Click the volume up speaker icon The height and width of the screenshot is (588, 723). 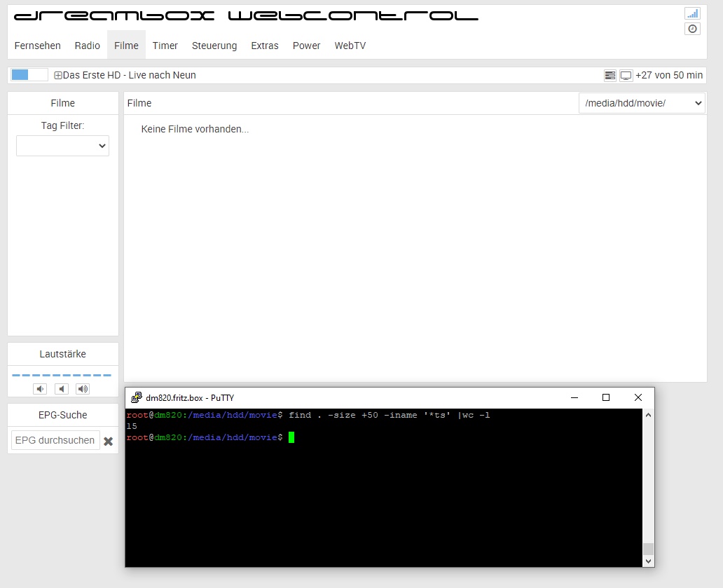[x=83, y=389]
